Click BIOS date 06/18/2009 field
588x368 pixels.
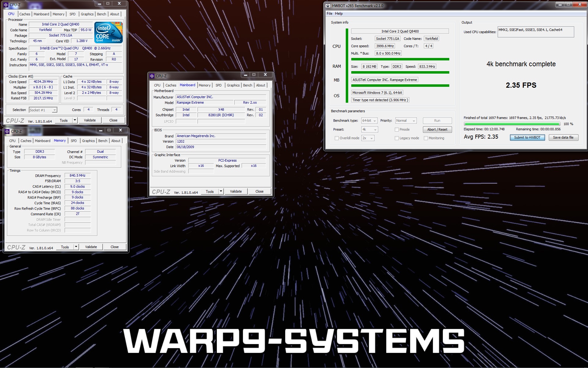[x=221, y=147]
